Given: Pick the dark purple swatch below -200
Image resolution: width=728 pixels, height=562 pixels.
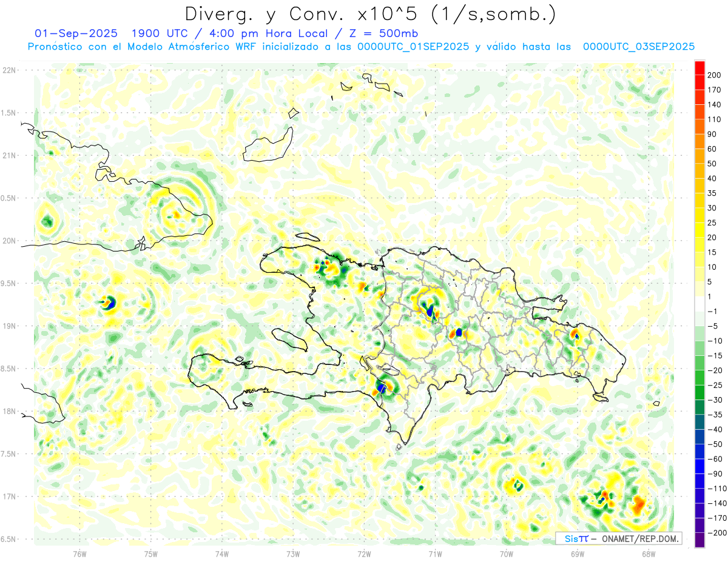Looking at the screenshot, I should click(699, 540).
